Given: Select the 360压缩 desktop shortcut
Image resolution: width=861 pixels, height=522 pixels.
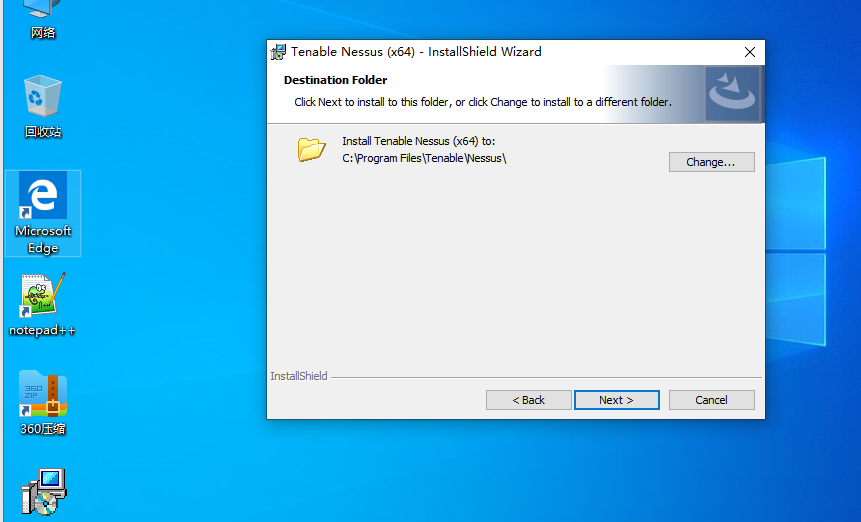Looking at the screenshot, I should coord(43,403).
